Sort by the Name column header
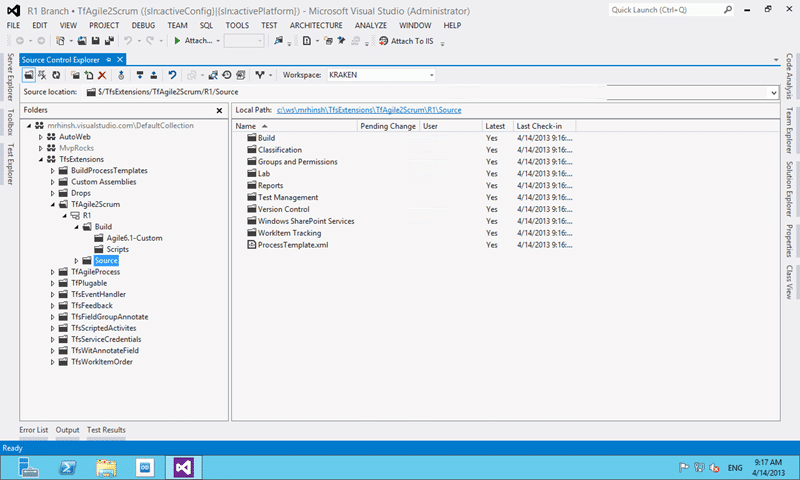800x480 pixels. click(295, 126)
